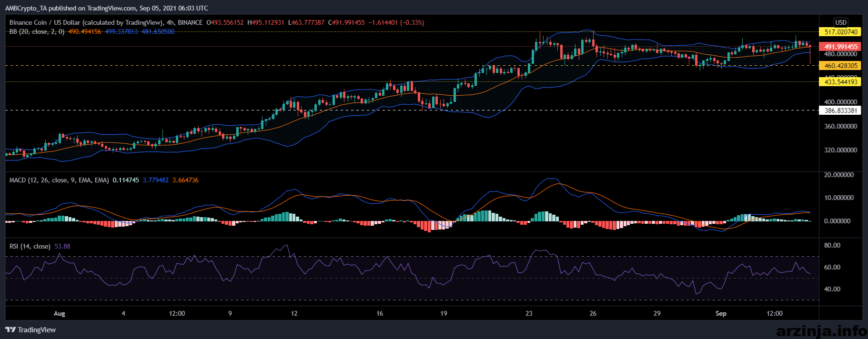Click the MACD histogram value 0.114745
Viewport: 868px width, 339px height.
click(x=126, y=180)
